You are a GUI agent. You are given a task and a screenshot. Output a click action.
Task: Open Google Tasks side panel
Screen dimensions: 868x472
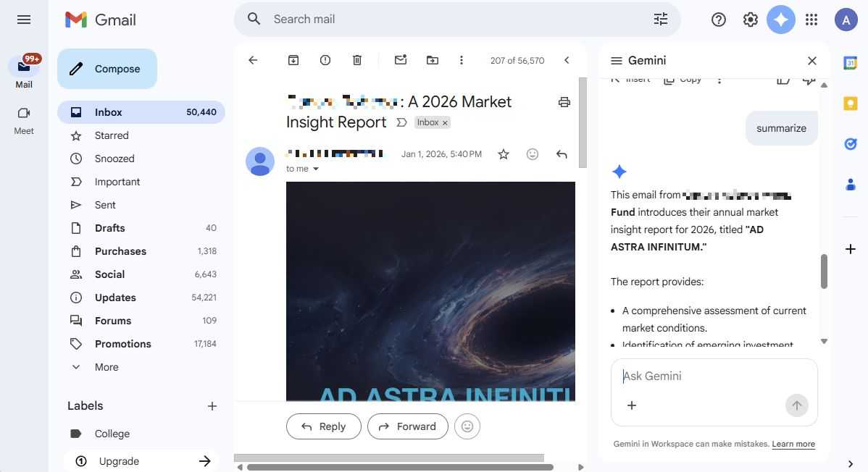pos(851,144)
